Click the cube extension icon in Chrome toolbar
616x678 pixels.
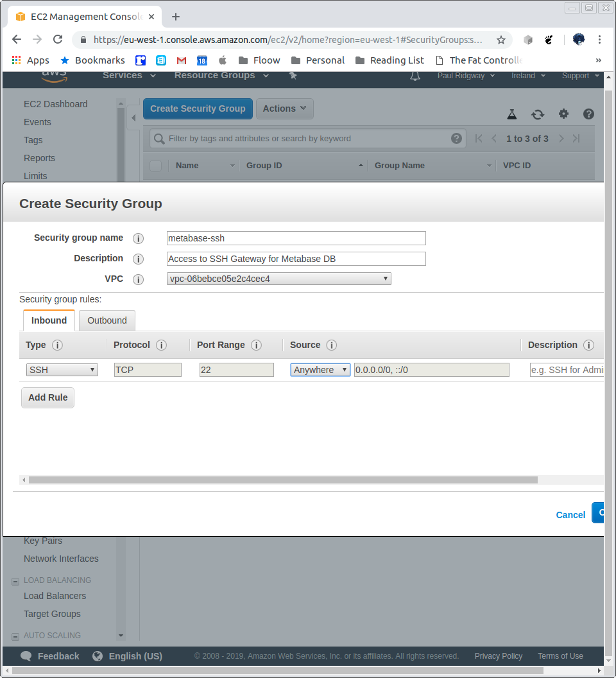(x=528, y=40)
